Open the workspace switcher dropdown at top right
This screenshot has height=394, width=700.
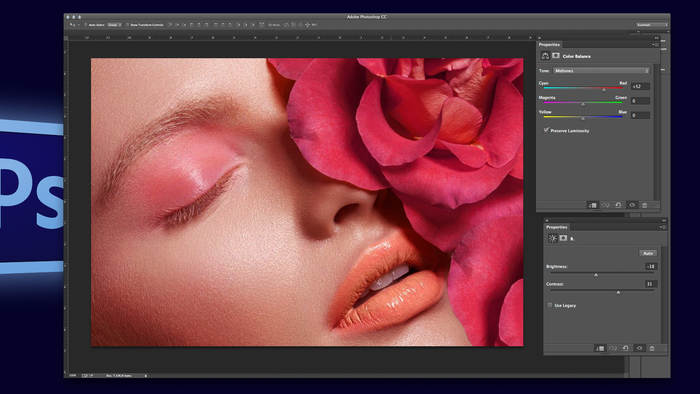pyautogui.click(x=651, y=25)
